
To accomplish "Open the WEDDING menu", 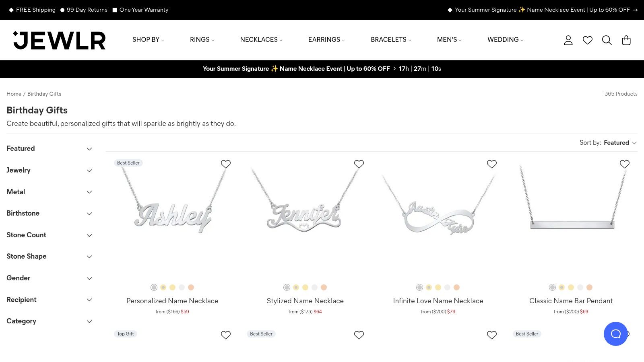I will pyautogui.click(x=505, y=40).
